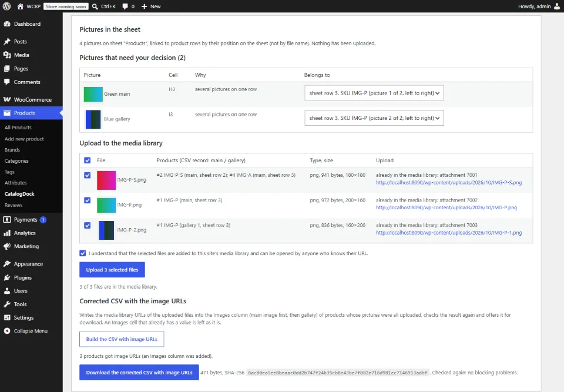Click the I3 cell value
Image resolution: width=564 pixels, height=392 pixels.
click(x=170, y=114)
